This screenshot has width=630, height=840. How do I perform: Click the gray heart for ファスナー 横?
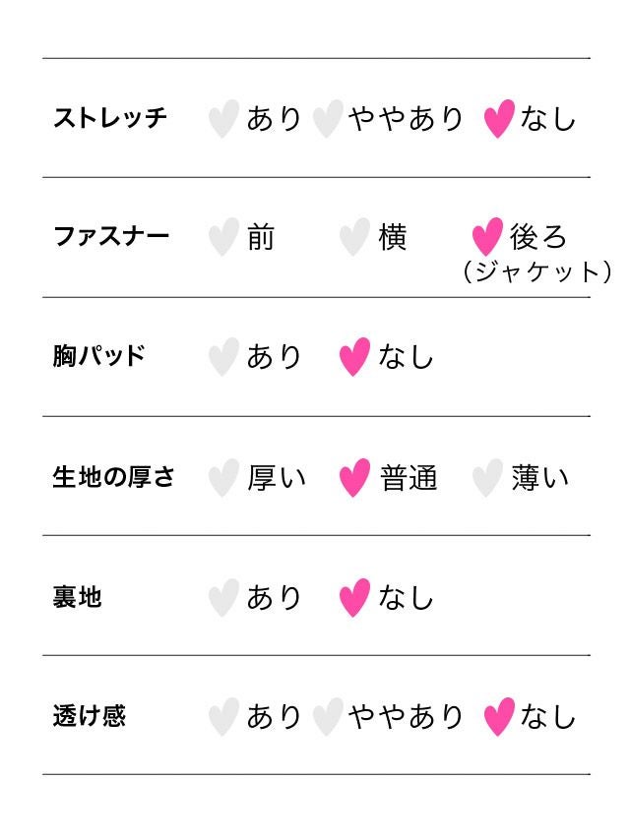354,238
